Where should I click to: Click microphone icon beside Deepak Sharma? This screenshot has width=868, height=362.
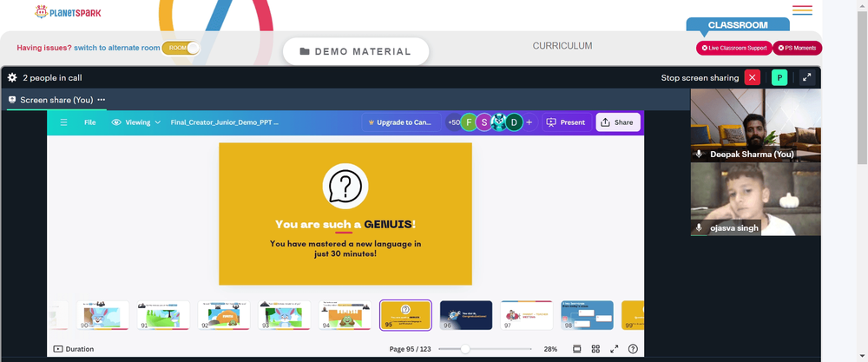(700, 154)
